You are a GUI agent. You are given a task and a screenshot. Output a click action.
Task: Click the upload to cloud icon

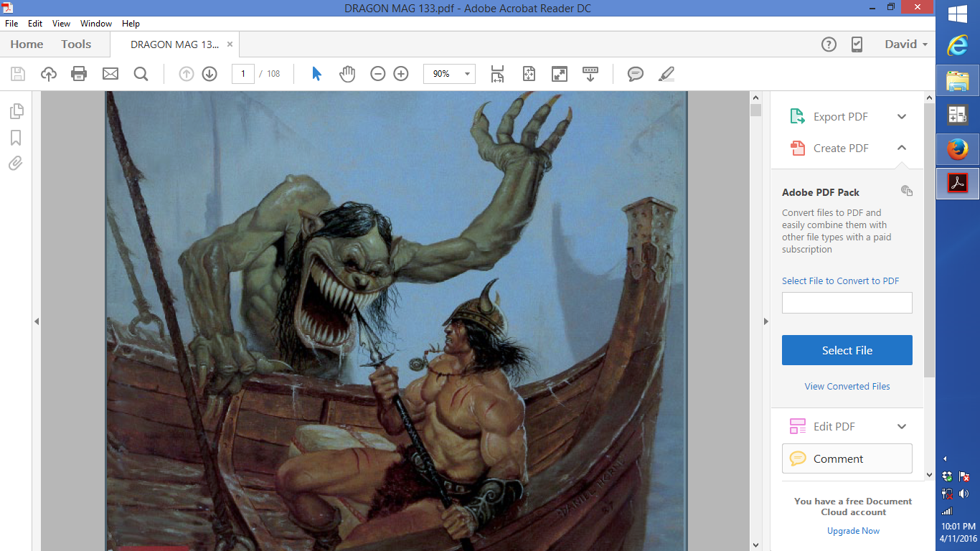click(x=49, y=74)
